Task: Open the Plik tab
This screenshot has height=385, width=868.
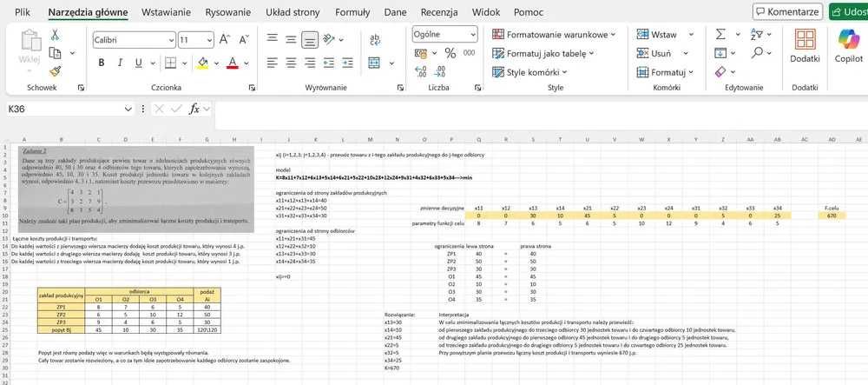Action: click(x=23, y=11)
